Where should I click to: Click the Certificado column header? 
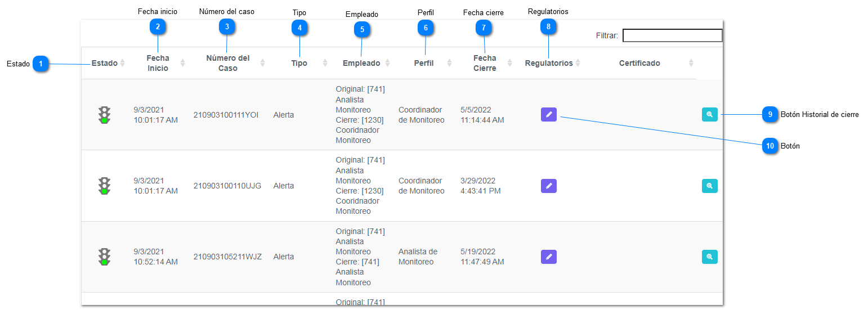coord(639,63)
